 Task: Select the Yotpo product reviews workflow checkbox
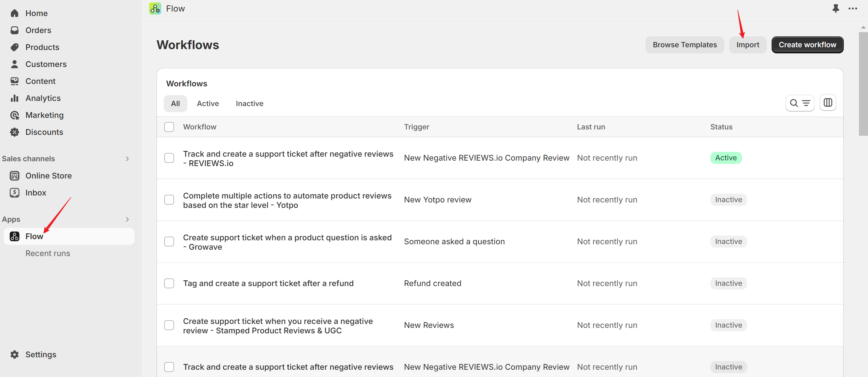(169, 200)
